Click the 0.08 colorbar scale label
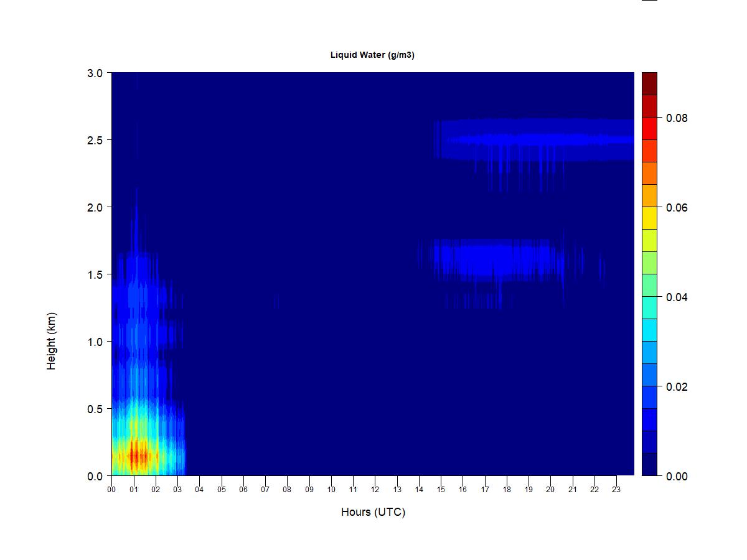Screen dimensions: 747x560 pos(677,118)
